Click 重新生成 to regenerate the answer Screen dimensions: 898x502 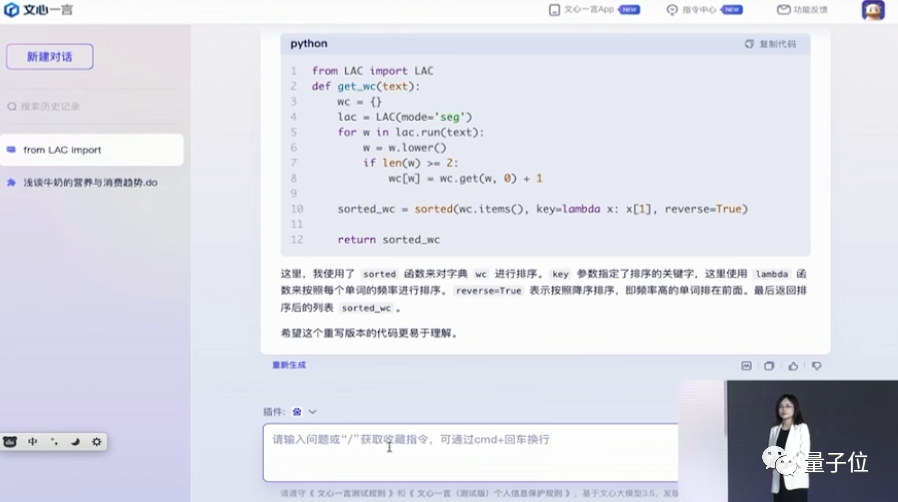pos(289,365)
